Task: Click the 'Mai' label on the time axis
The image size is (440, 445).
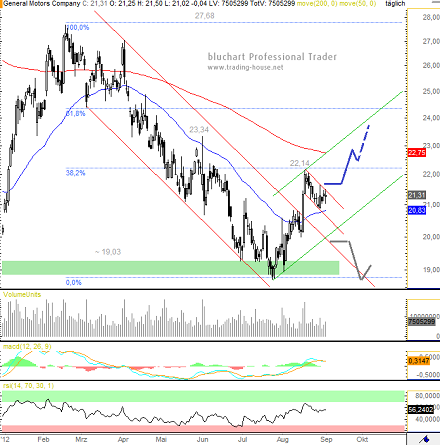Action: [161, 440]
